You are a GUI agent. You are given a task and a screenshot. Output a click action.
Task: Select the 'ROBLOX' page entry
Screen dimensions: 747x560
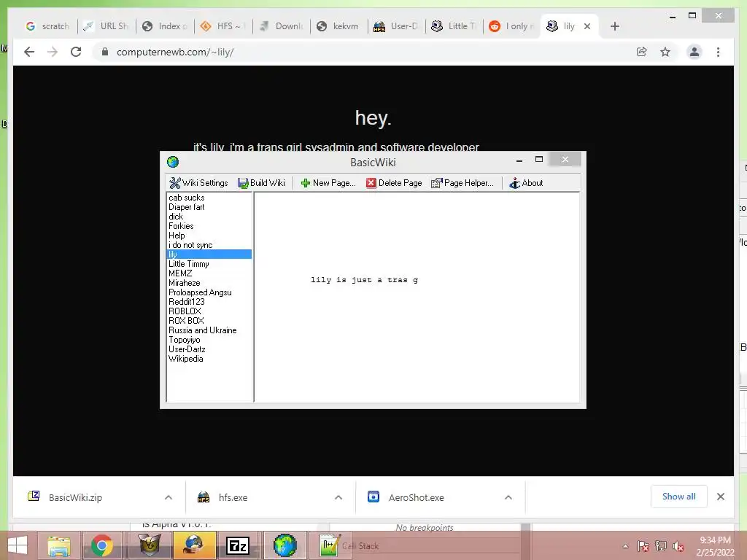185,311
